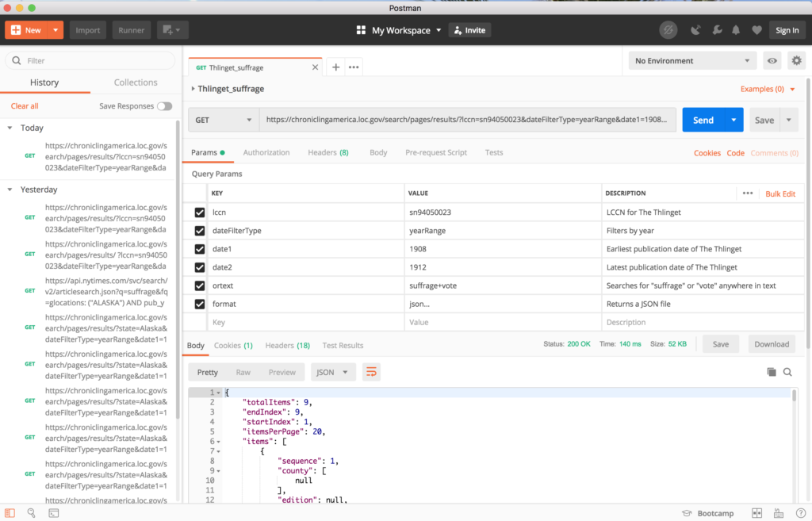This screenshot has width=812, height=521.
Task: Open the request Headers (8) tab
Action: [328, 152]
